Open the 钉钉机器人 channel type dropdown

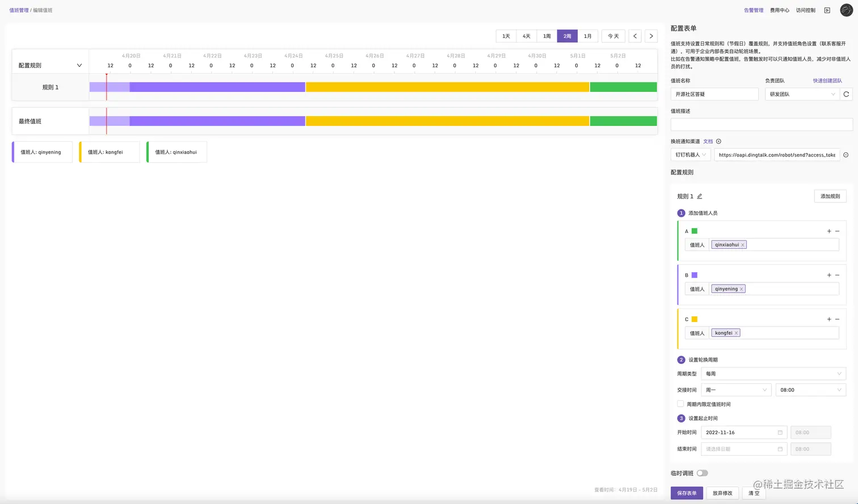[x=690, y=155]
